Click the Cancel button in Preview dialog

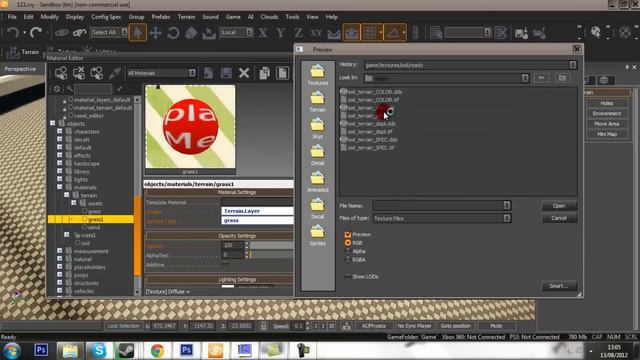pyautogui.click(x=559, y=218)
